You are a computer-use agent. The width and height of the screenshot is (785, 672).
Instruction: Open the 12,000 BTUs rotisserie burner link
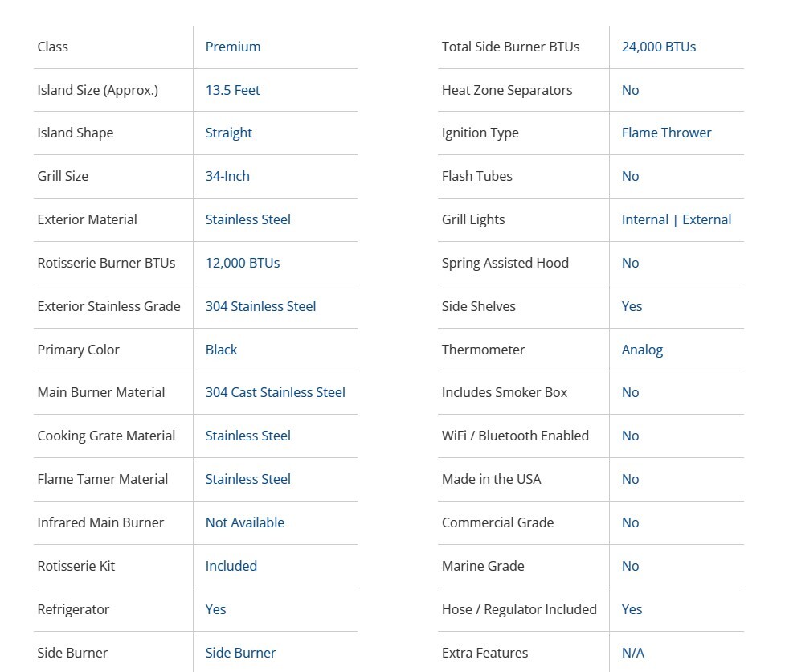(242, 263)
